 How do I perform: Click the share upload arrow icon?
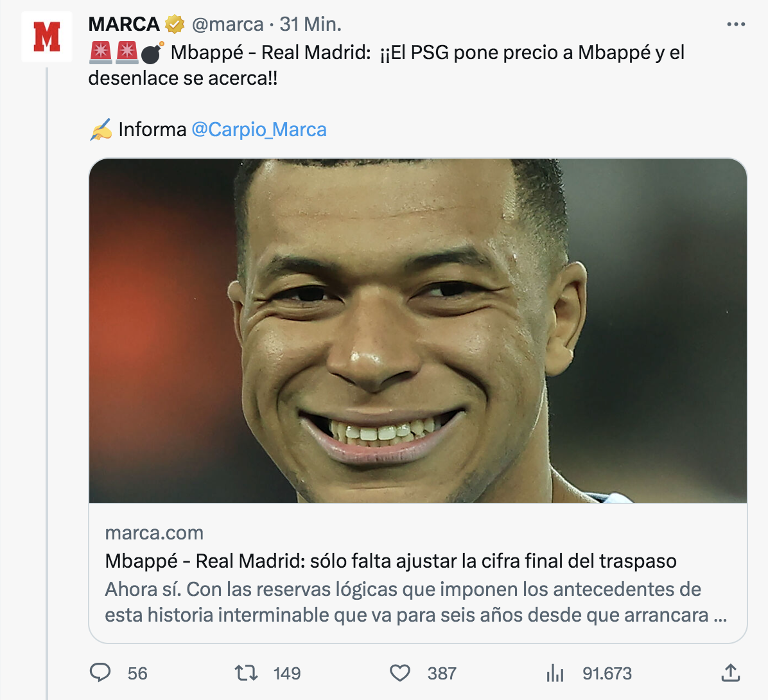[x=731, y=672]
